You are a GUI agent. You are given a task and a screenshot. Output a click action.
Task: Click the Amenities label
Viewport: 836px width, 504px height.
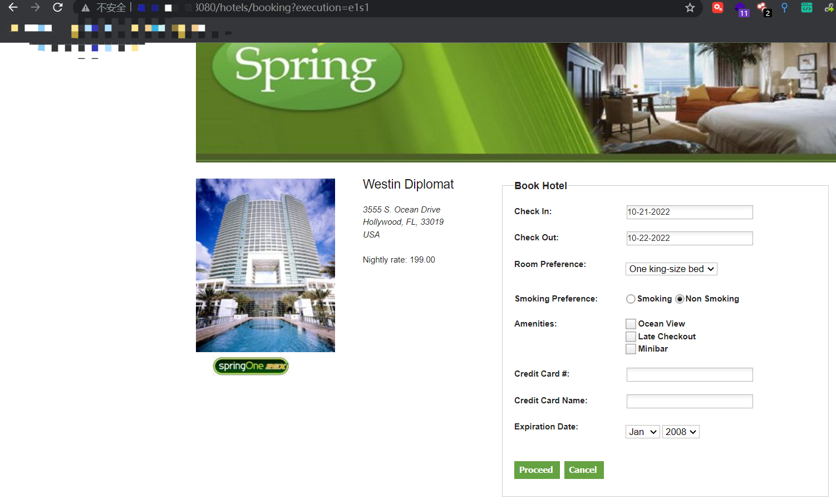(535, 324)
